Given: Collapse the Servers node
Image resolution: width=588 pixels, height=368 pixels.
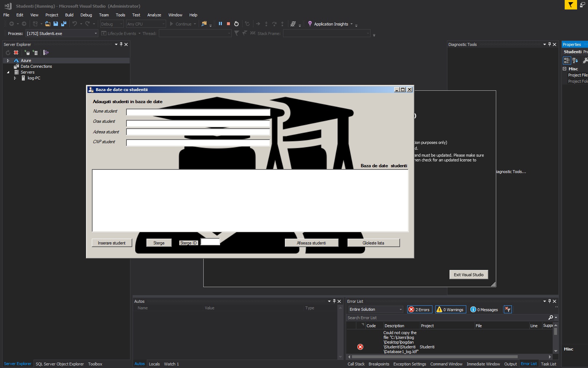Looking at the screenshot, I should pos(8,72).
